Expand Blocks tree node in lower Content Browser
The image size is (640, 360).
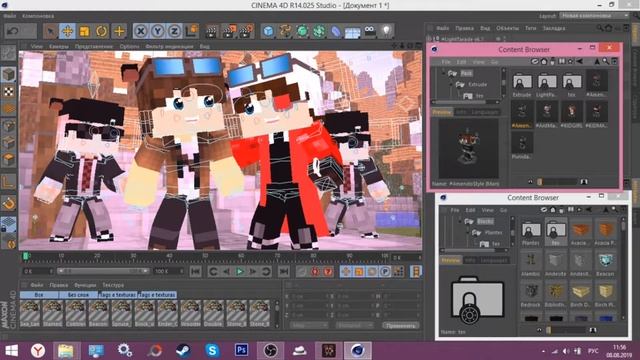tap(460, 221)
